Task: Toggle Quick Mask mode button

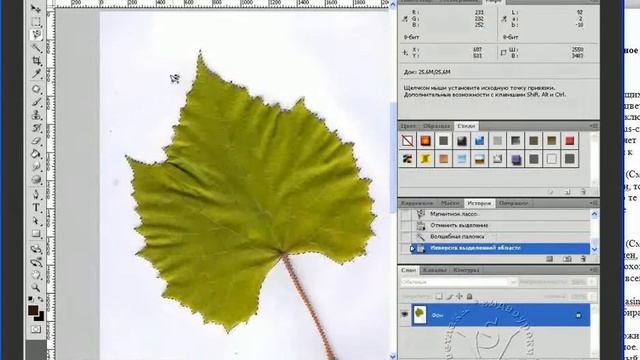Action: pyautogui.click(x=36, y=329)
